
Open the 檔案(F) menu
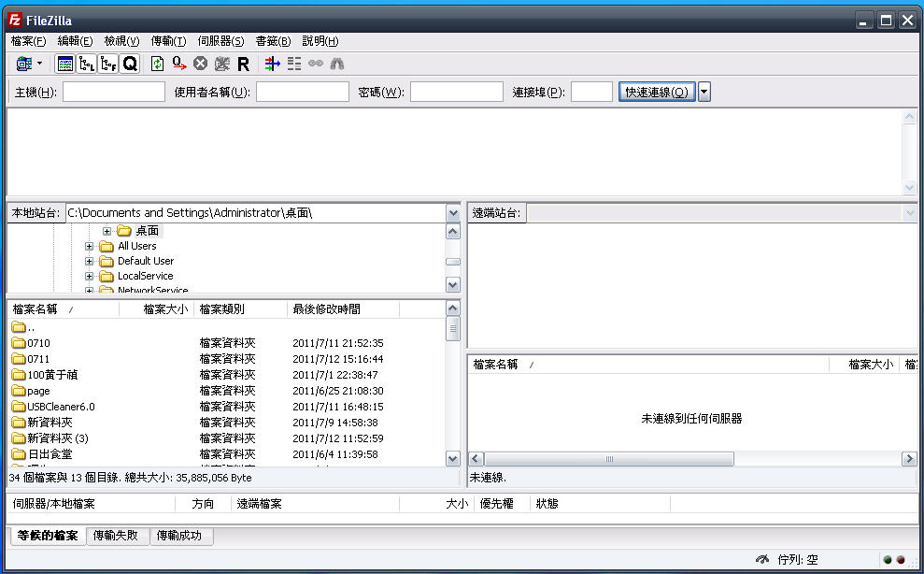click(28, 41)
